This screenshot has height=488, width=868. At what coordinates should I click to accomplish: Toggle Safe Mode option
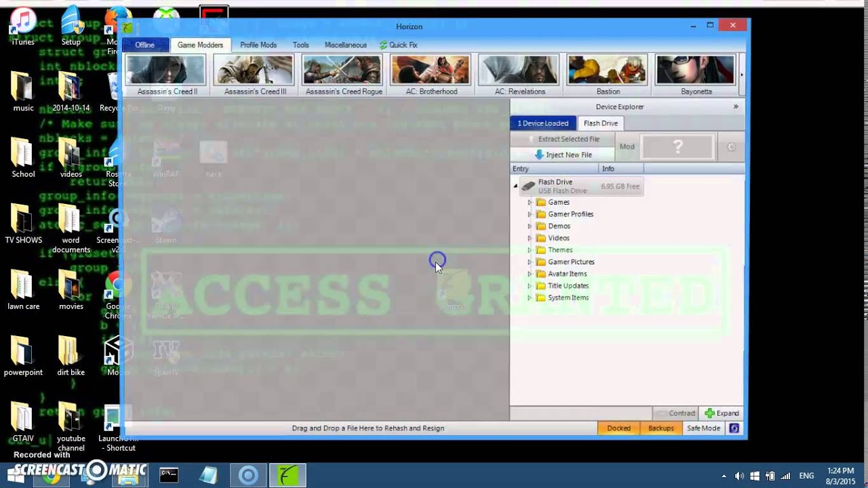click(703, 428)
